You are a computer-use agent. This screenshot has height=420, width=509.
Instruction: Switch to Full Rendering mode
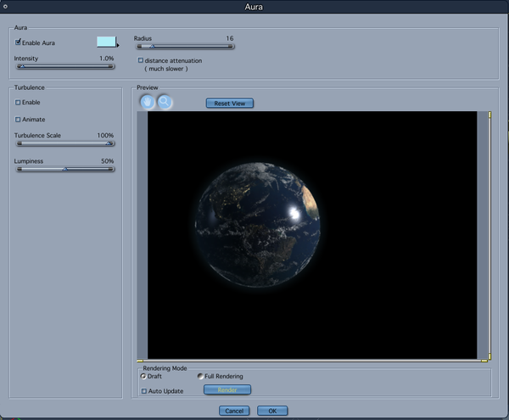coord(200,376)
